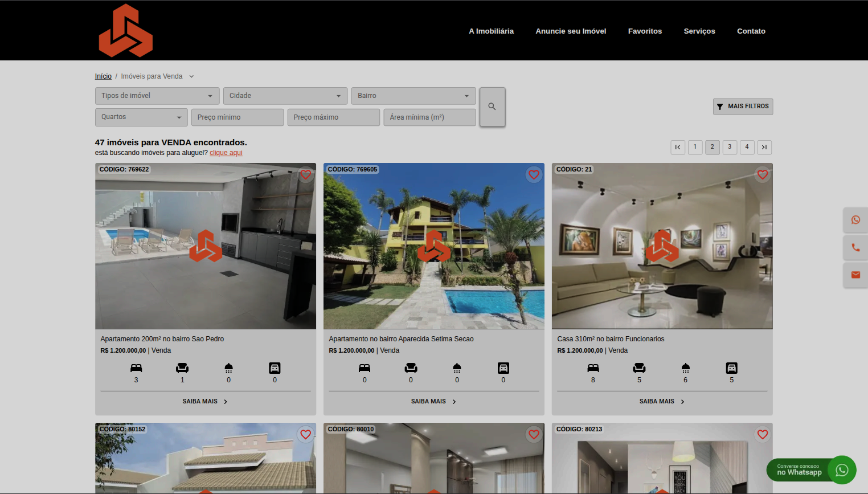Click the email envelope side icon
The height and width of the screenshot is (494, 868).
coord(855,275)
